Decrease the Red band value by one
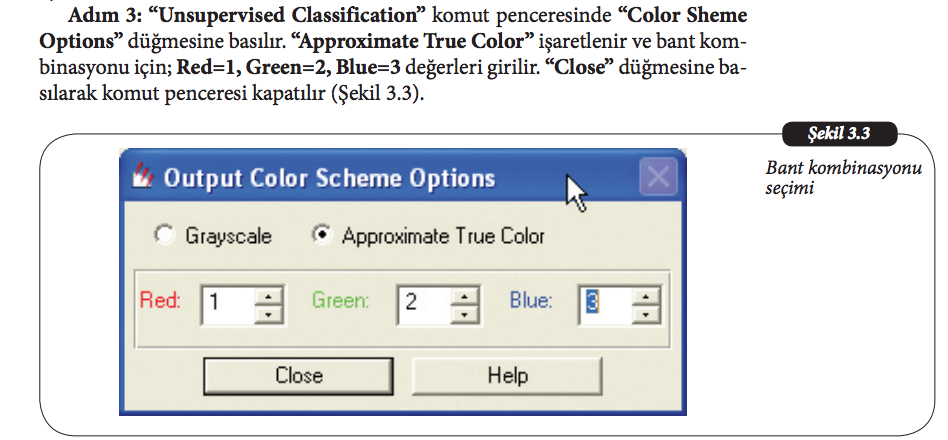Screen dimensions: 948x440 [269, 311]
